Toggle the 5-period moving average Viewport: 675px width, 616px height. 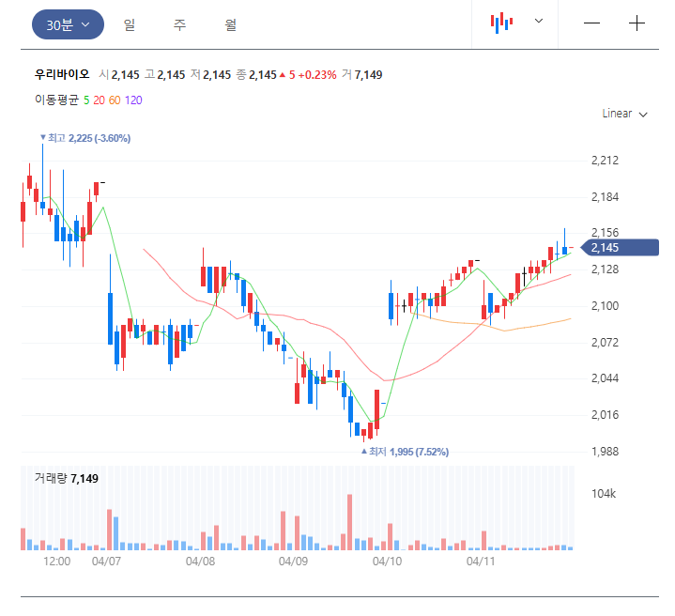coord(86,100)
